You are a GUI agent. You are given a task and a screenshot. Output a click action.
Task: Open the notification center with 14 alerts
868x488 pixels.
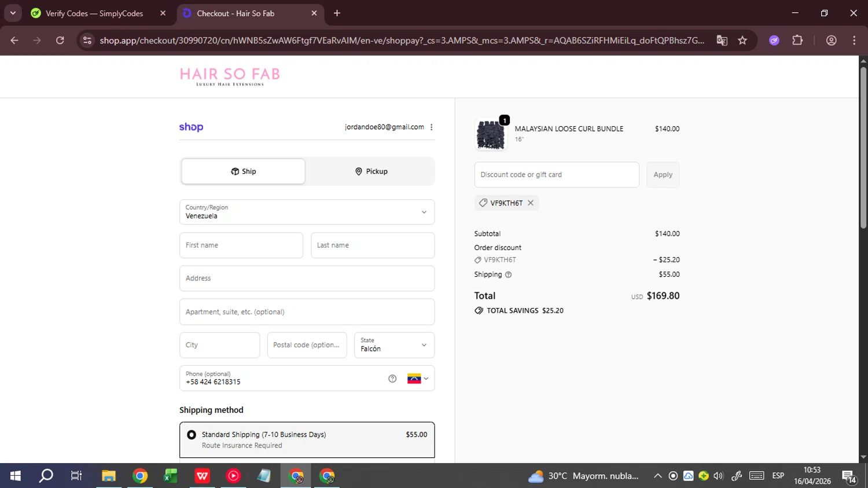pyautogui.click(x=849, y=476)
